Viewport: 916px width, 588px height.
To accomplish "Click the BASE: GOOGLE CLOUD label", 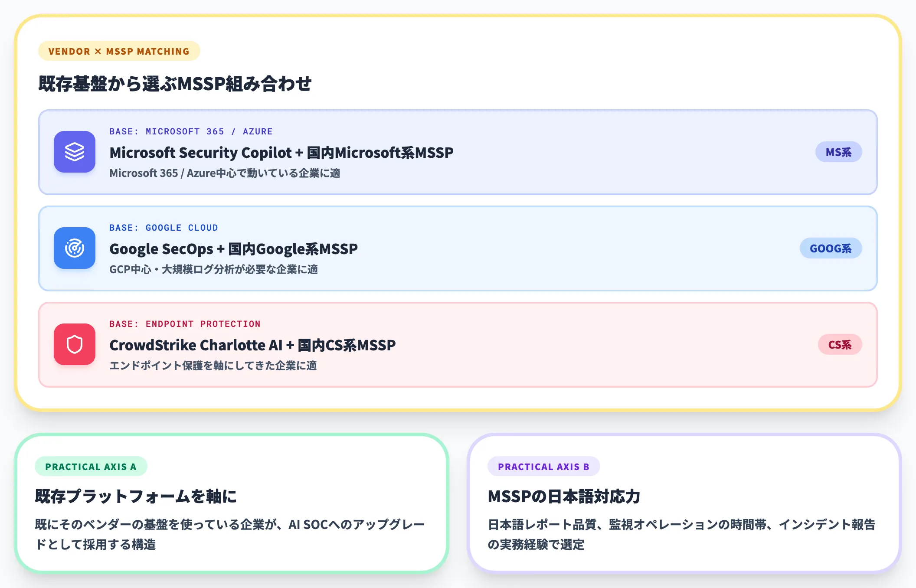I will [164, 228].
